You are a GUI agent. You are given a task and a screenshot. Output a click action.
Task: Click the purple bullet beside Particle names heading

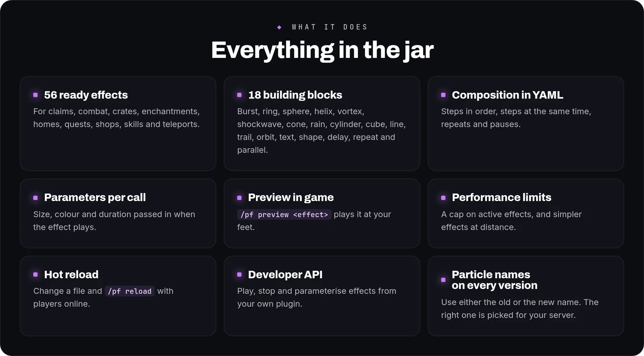443,280
